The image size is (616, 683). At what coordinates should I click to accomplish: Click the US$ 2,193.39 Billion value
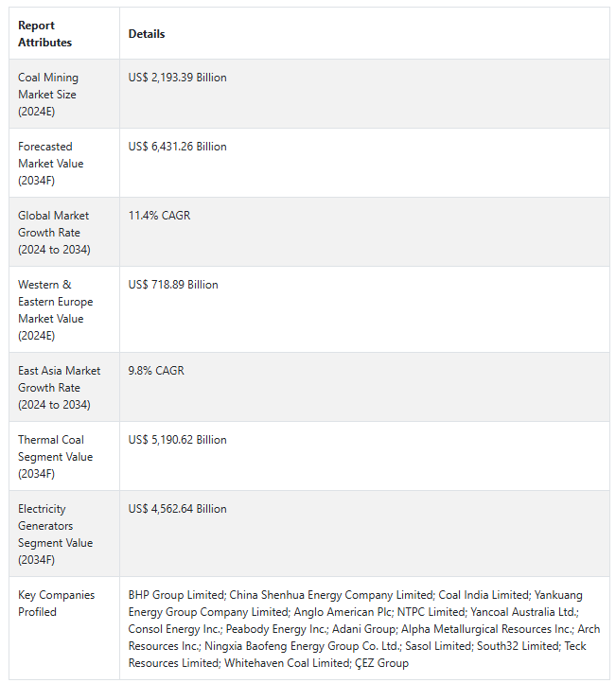pyautogui.click(x=178, y=78)
